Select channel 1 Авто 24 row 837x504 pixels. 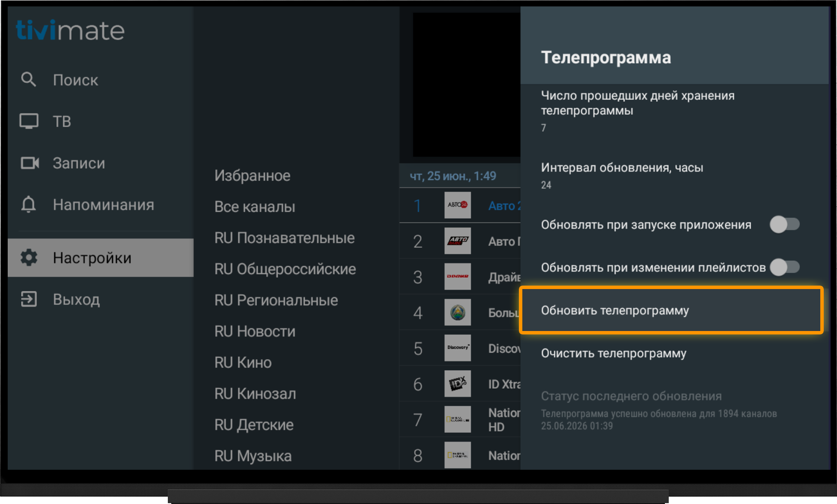tap(460, 206)
